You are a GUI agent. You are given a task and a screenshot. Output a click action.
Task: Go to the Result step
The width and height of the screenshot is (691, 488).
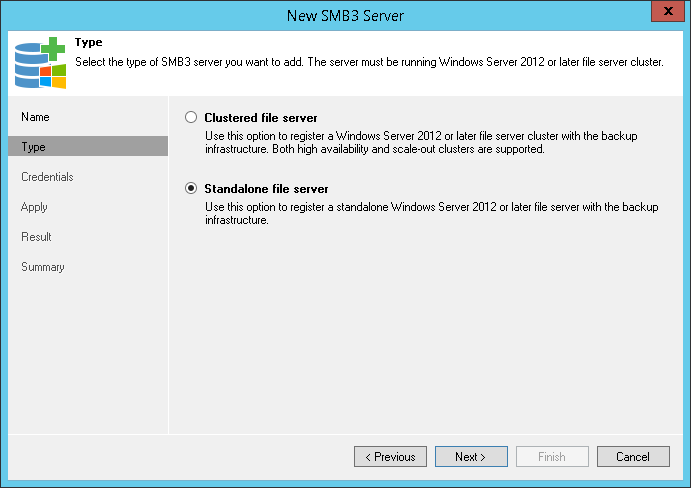coord(36,237)
